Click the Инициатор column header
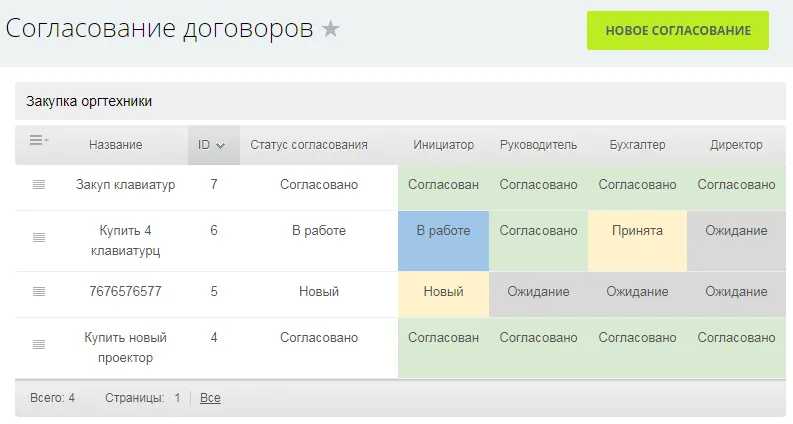The height and width of the screenshot is (424, 793). 443,145
